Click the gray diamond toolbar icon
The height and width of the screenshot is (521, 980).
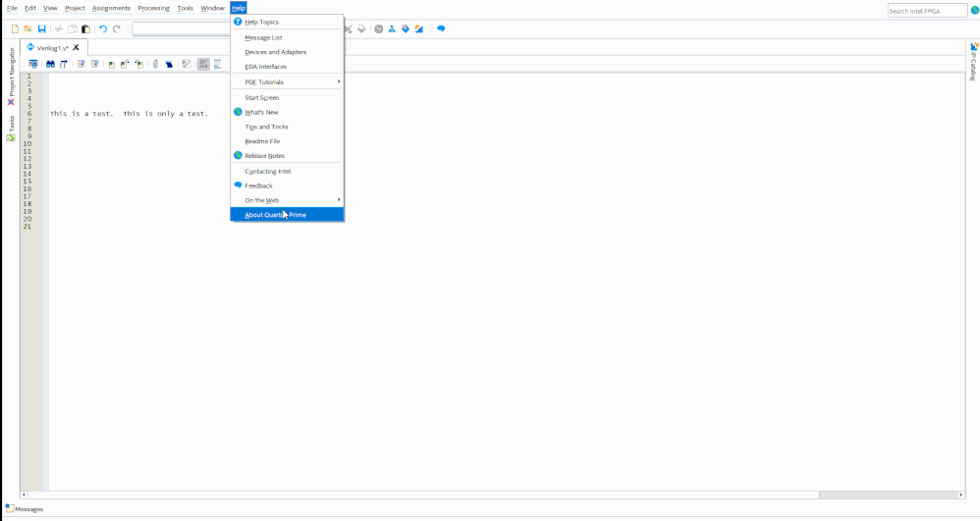point(361,28)
